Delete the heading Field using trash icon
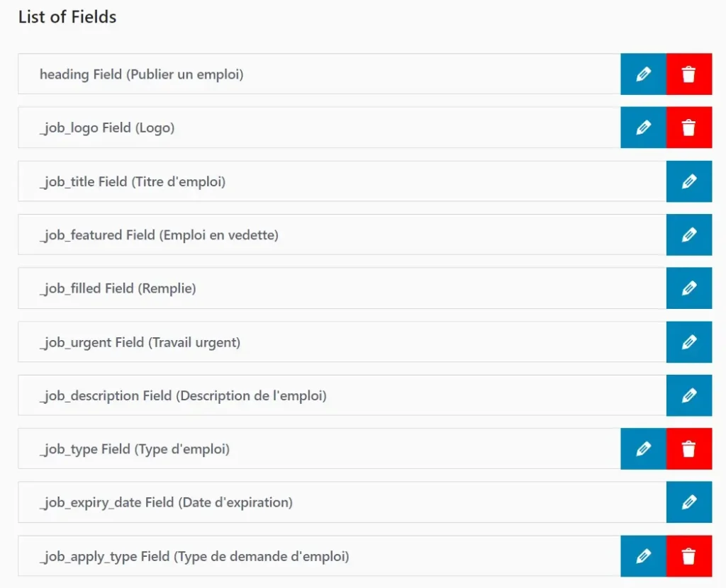726x588 pixels. pos(688,74)
